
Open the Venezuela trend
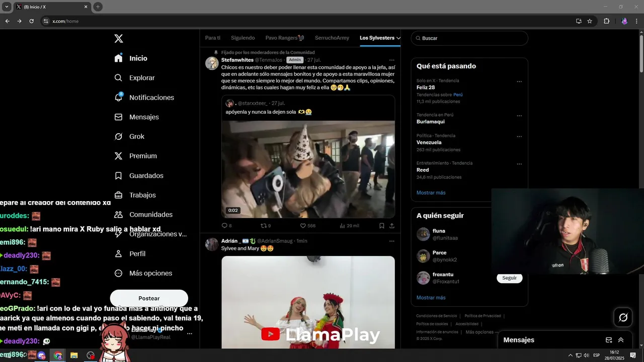[429, 142]
